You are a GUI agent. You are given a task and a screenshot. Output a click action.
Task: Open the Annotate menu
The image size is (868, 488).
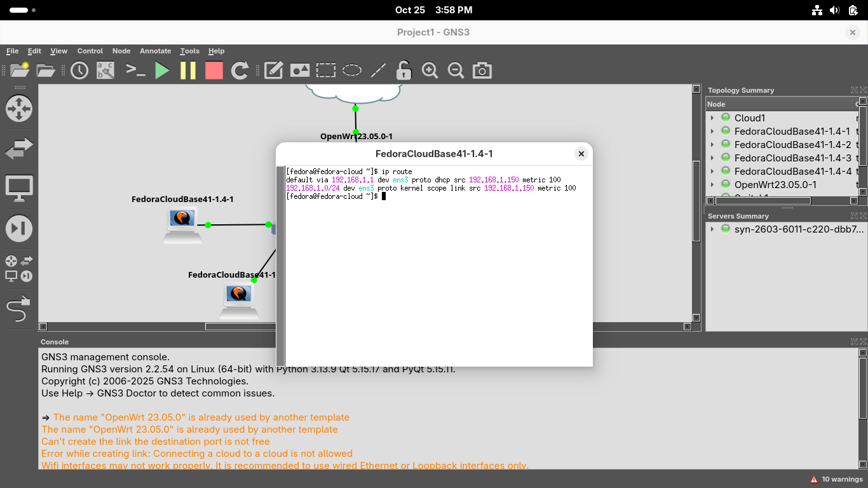pyautogui.click(x=155, y=51)
